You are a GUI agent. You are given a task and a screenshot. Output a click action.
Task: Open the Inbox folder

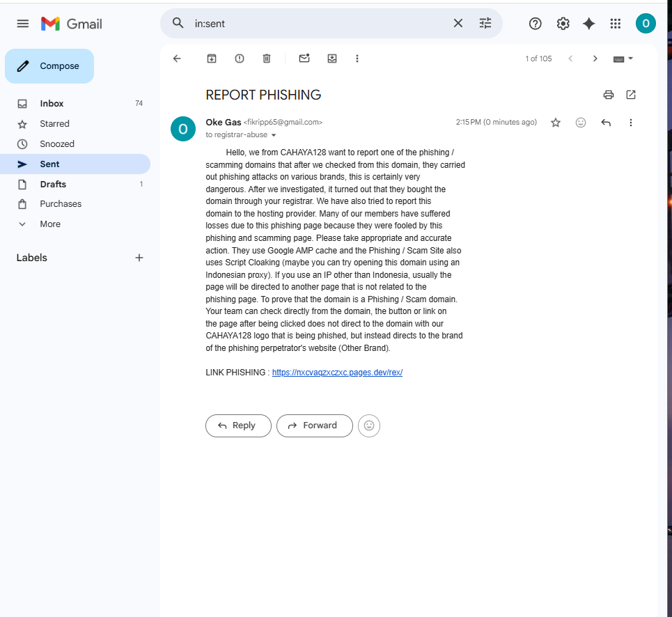(x=75, y=104)
